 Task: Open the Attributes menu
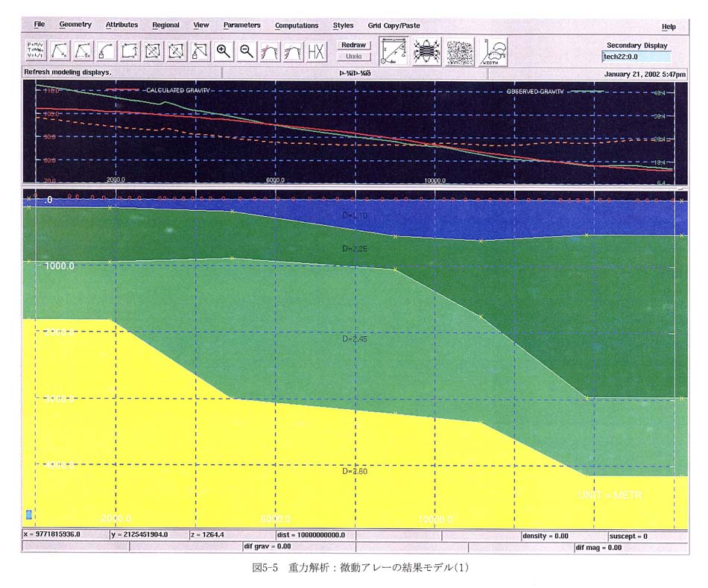click(x=122, y=25)
